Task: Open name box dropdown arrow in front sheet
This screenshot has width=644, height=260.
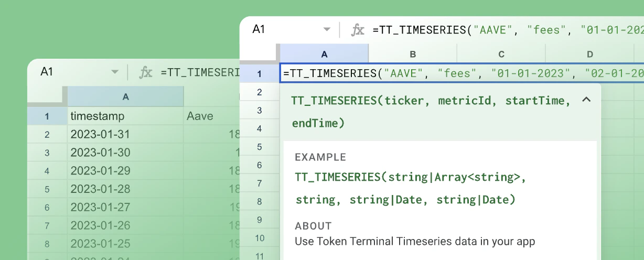Action: click(x=327, y=30)
